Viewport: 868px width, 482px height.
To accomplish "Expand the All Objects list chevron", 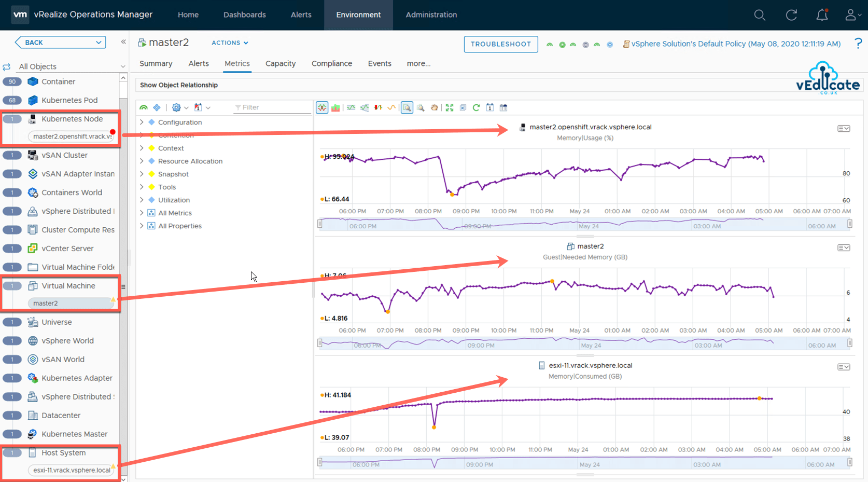I will pos(123,66).
